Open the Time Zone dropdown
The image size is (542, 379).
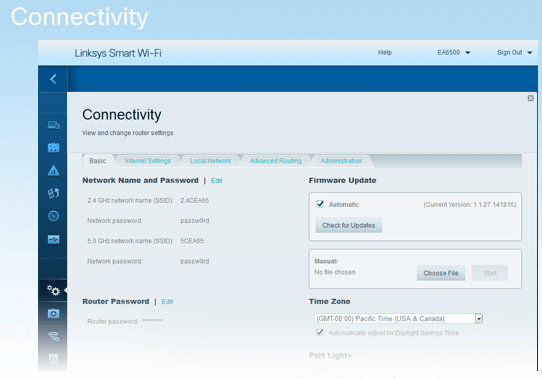tap(398, 318)
